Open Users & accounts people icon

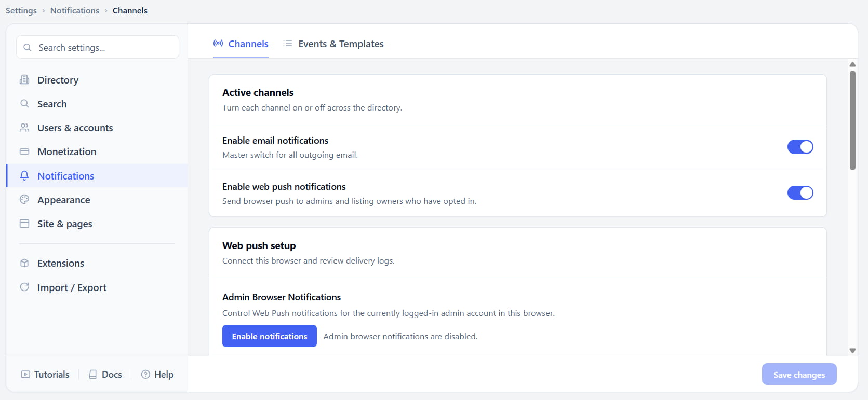pyautogui.click(x=24, y=127)
